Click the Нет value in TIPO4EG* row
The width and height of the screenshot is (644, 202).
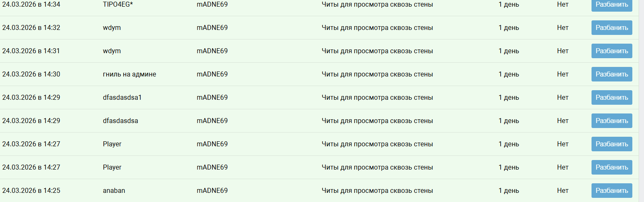pos(562,5)
